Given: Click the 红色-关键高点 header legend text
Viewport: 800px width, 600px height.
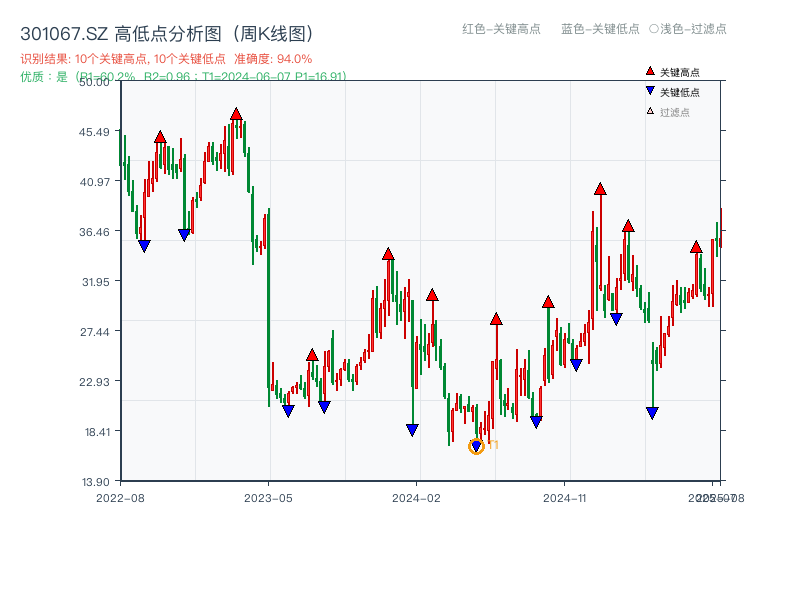Looking at the screenshot, I should [x=501, y=29].
